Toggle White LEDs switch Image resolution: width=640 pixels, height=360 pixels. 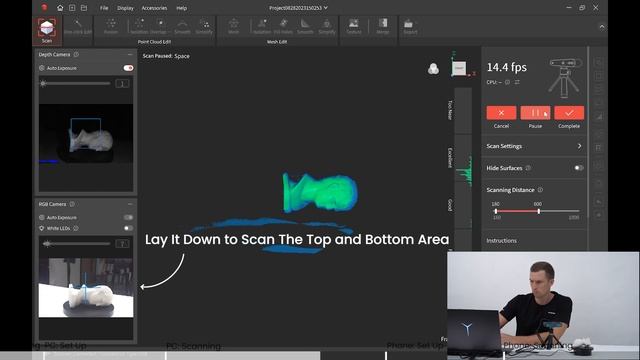coord(128,228)
